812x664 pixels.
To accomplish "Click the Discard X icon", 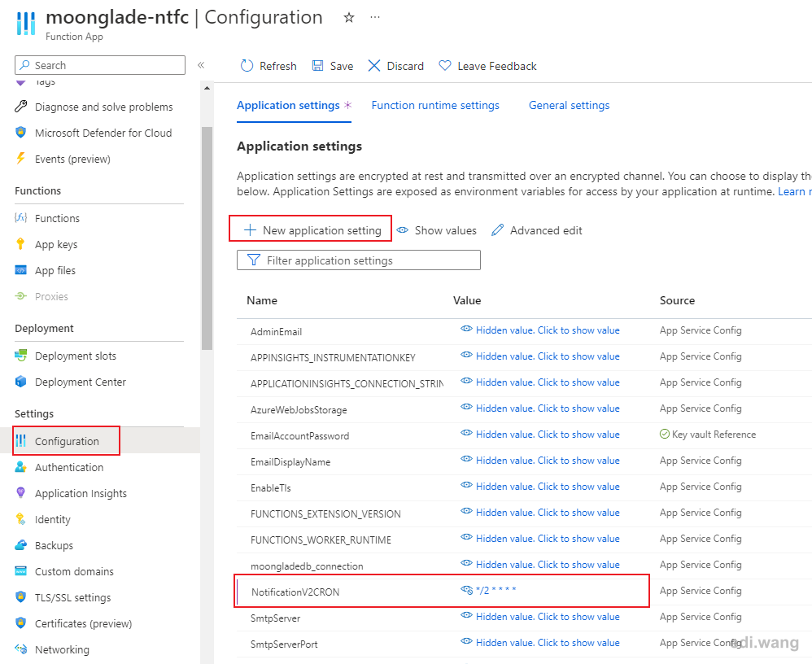I will (374, 66).
